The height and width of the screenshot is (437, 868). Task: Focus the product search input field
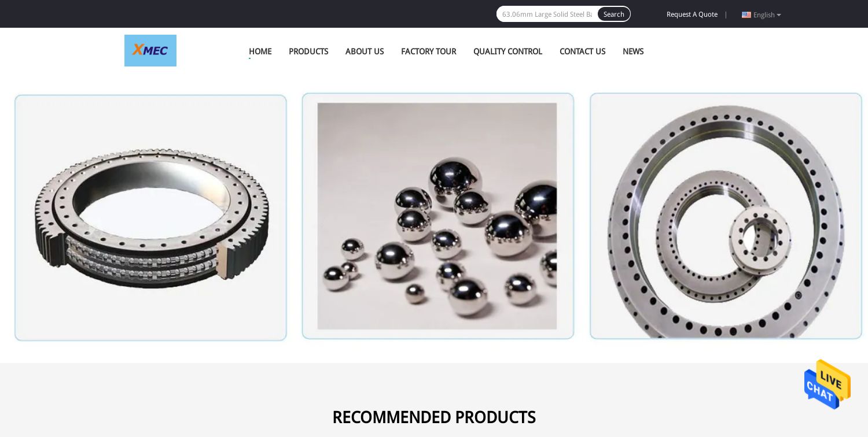[x=547, y=14]
